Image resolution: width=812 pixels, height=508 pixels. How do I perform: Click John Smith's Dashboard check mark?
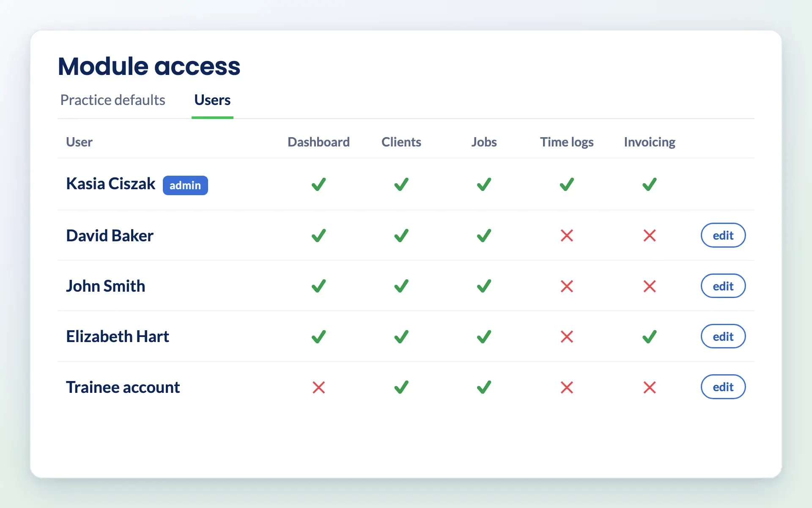(319, 286)
